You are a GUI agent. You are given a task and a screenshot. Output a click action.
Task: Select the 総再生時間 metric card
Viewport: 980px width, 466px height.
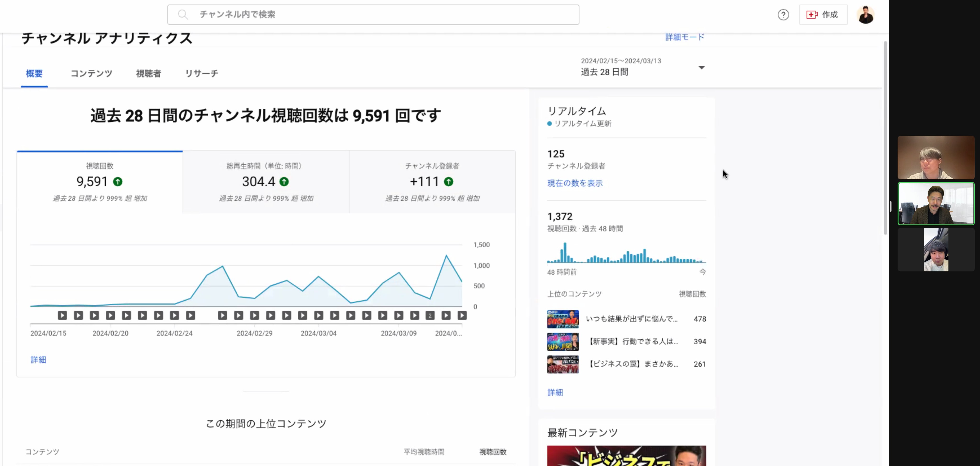click(266, 182)
